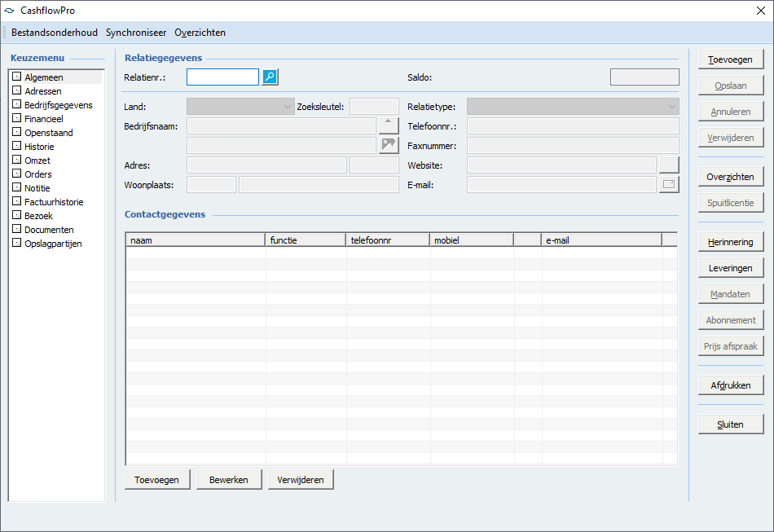Click Toevoegen below the contact table
This screenshot has height=532, width=774.
point(157,480)
